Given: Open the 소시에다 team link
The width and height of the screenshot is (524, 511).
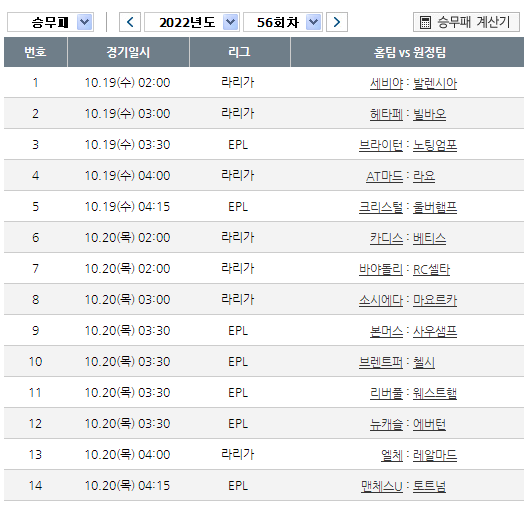Looking at the screenshot, I should pyautogui.click(x=381, y=300).
